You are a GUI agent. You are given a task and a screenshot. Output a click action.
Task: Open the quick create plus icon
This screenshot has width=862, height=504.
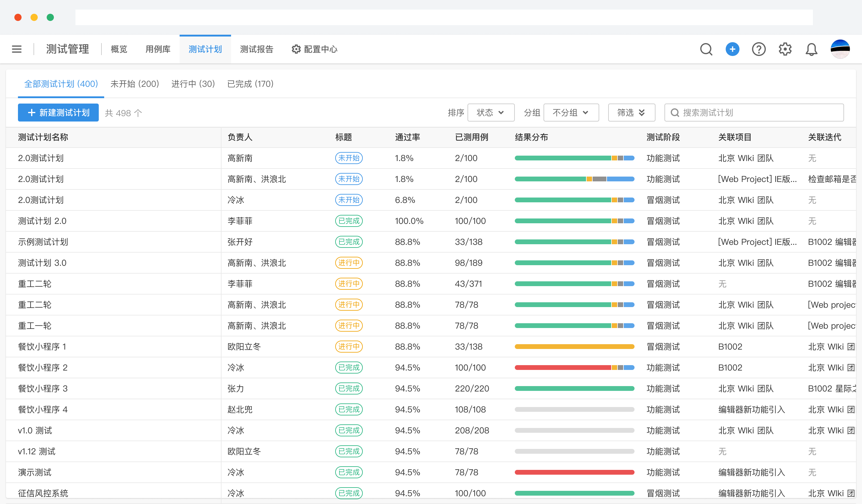732,49
